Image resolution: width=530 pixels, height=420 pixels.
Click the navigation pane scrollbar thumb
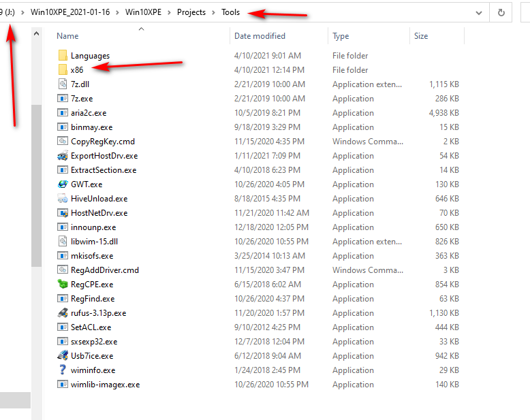(36, 186)
